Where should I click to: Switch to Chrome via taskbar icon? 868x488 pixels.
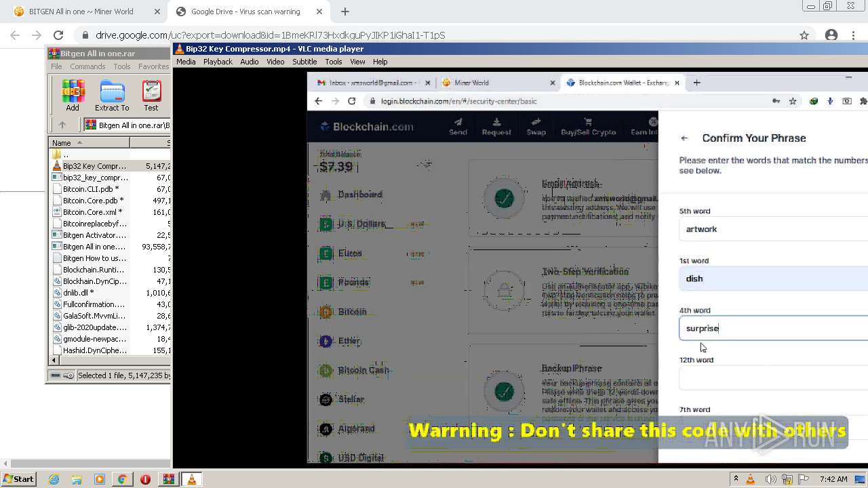tap(122, 479)
